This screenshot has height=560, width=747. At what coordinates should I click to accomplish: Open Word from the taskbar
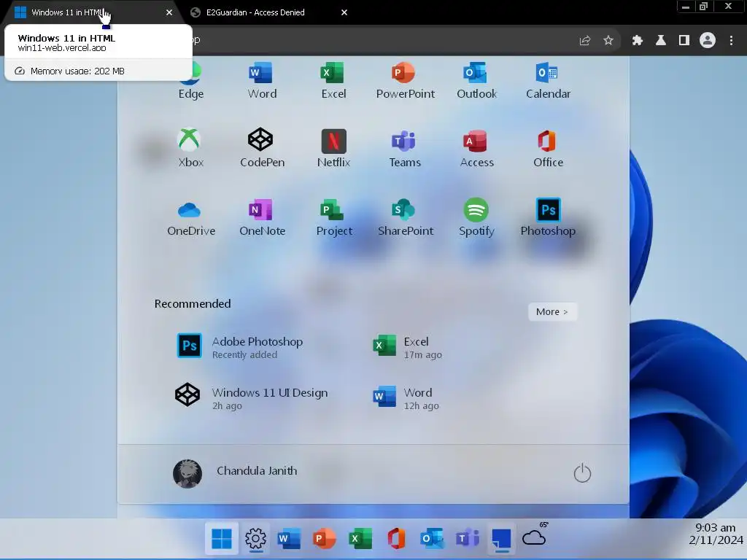pos(289,539)
